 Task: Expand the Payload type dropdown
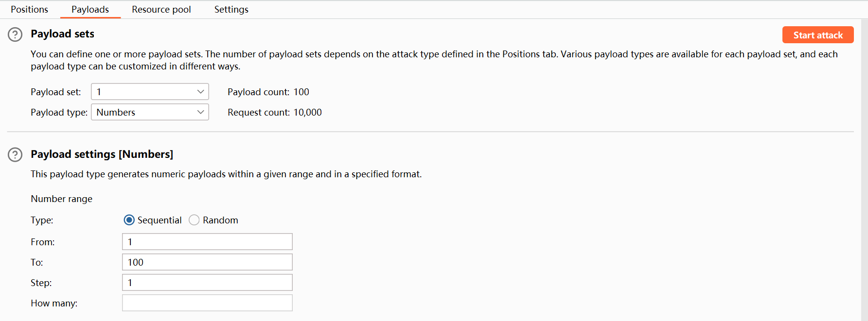150,112
